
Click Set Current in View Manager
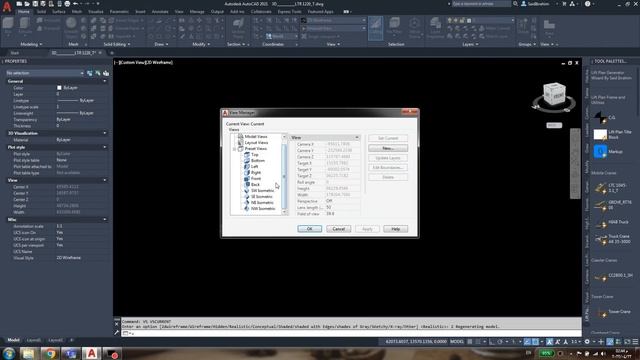(388, 138)
